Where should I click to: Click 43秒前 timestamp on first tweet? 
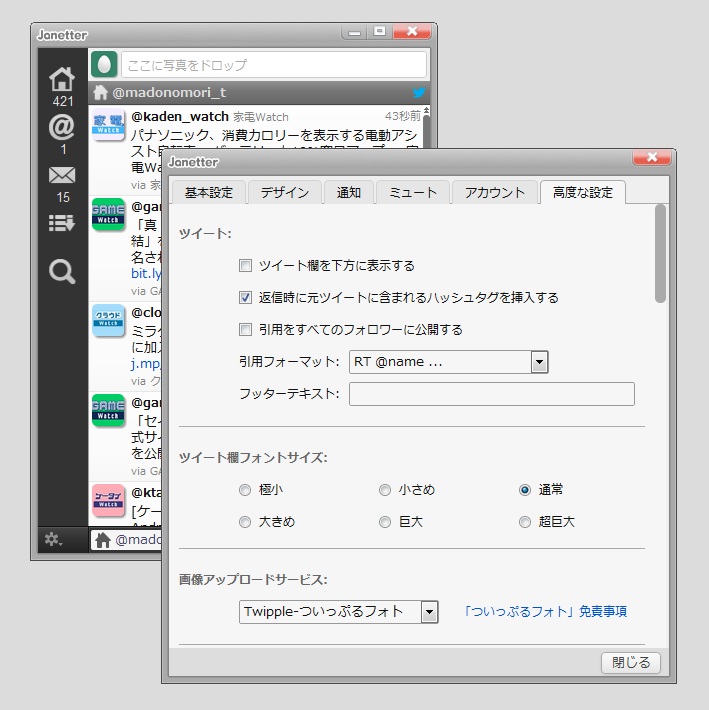point(402,116)
